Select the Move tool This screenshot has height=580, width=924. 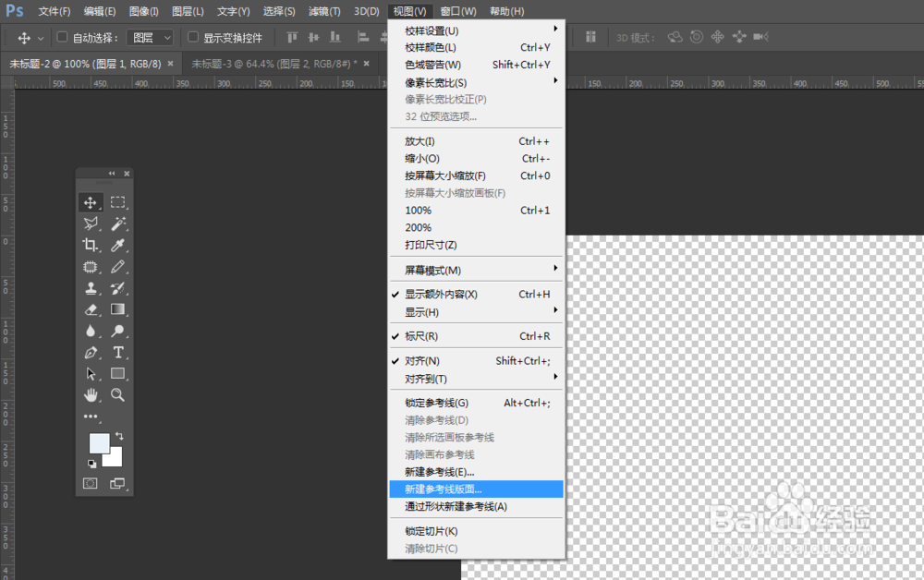pos(90,201)
